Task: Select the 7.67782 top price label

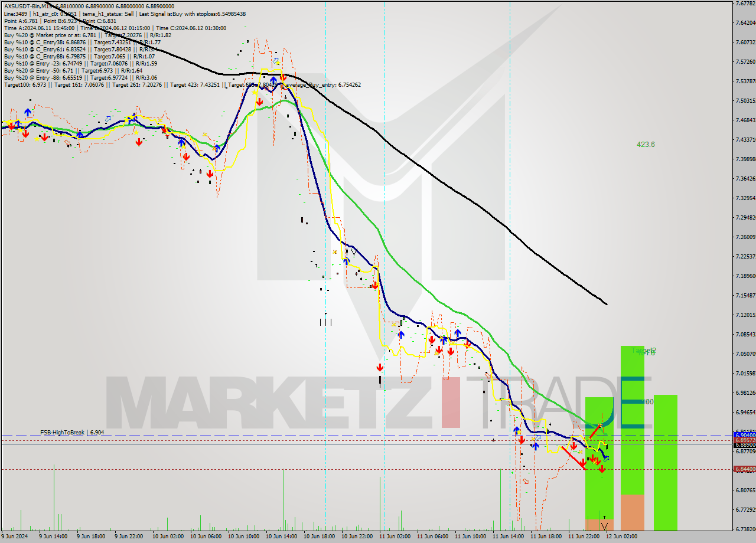Action: (x=745, y=4)
